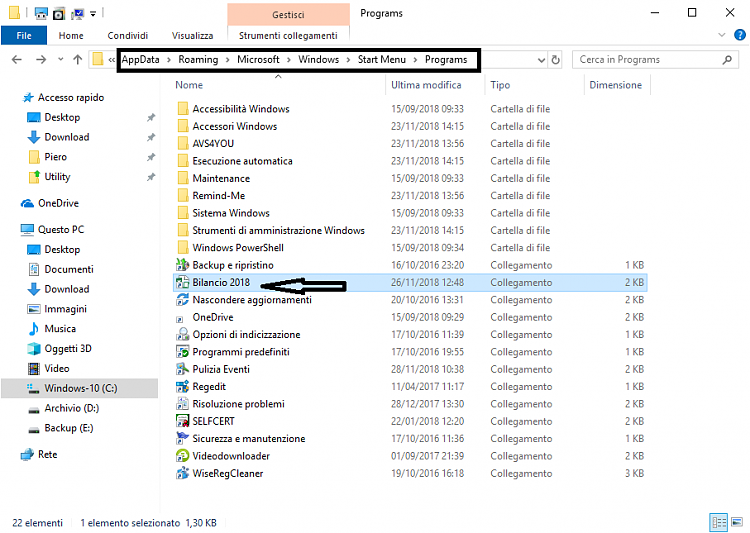Viewport: 750px width, 533px height.
Task: Select Rete in navigation pane
Action: click(47, 454)
